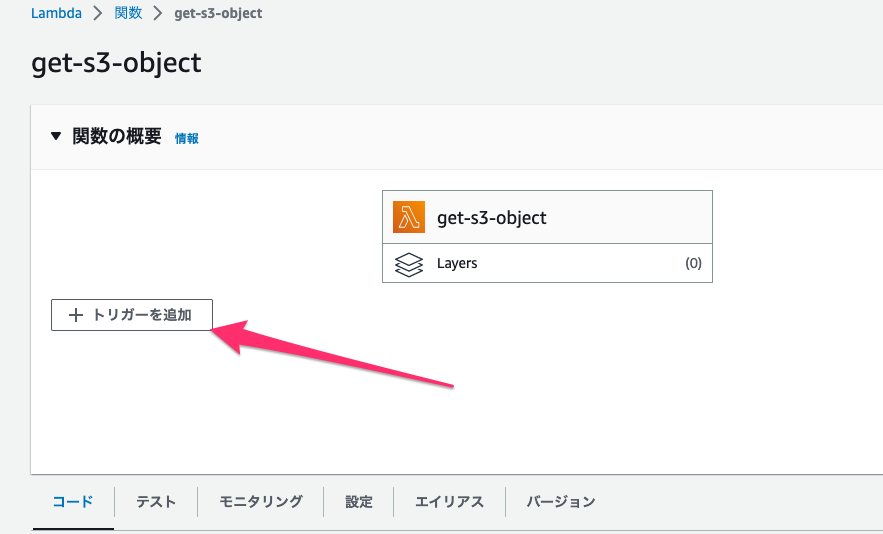Click the get-s3-object page heading
The image size is (883, 534).
tap(116, 63)
